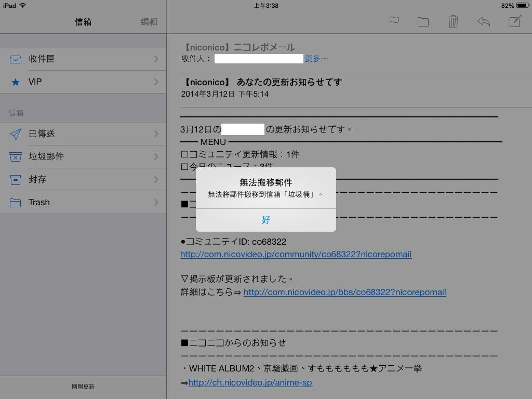Tap the subject あなたの更新お知らせです

289,82
